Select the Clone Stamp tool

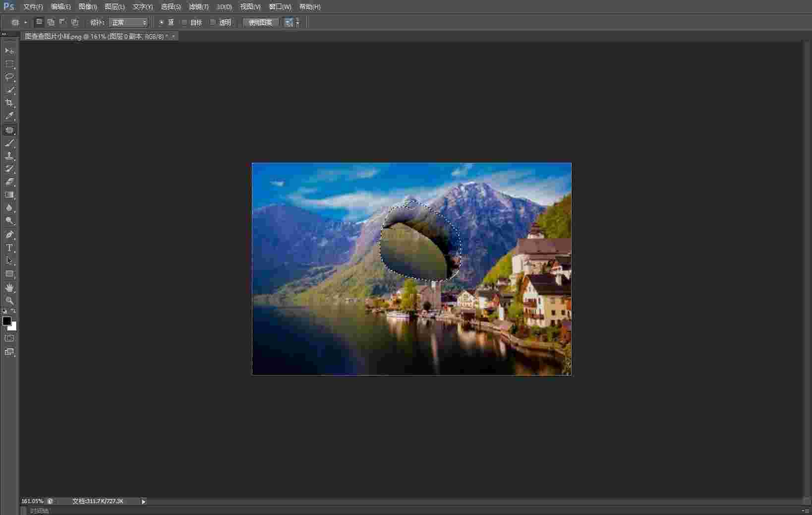(x=9, y=156)
